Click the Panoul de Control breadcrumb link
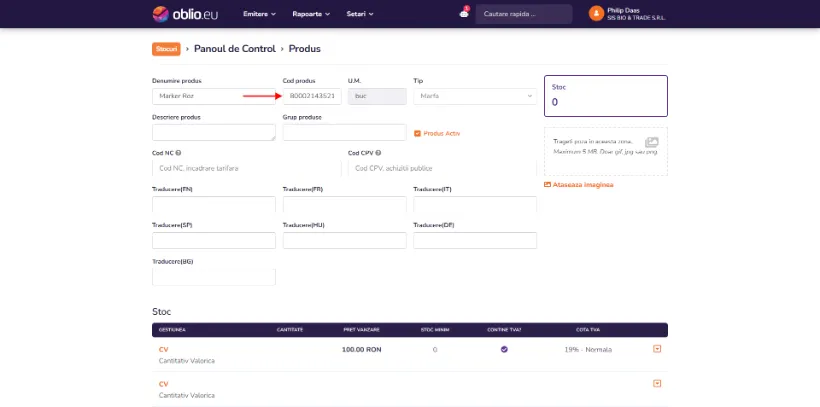Screen dimensions: 820x407 [235, 49]
